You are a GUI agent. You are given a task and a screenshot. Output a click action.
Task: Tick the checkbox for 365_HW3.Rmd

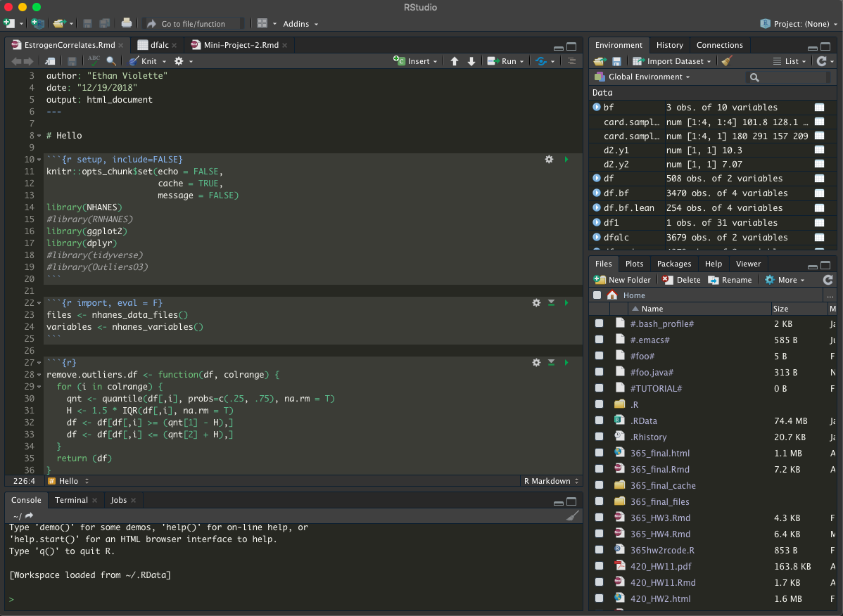[599, 518]
